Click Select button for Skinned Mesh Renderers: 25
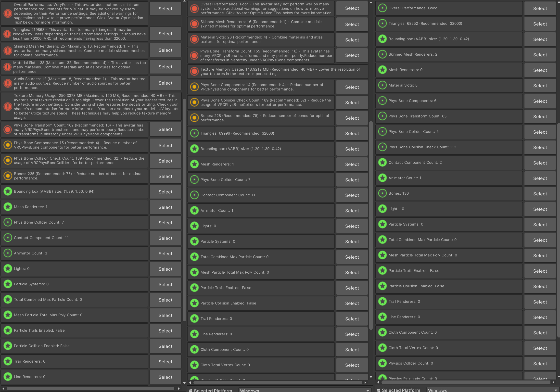Viewport: 560px width, 392px height. click(165, 50)
